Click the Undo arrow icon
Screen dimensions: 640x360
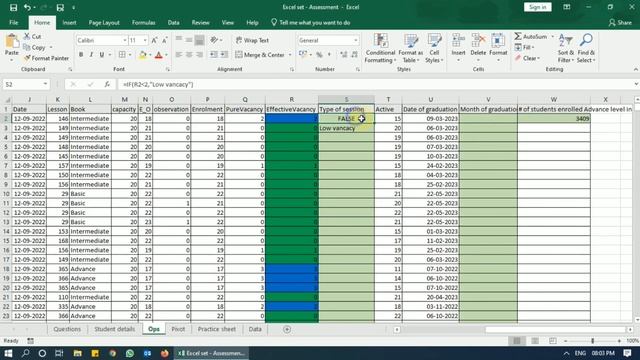pos(27,7)
